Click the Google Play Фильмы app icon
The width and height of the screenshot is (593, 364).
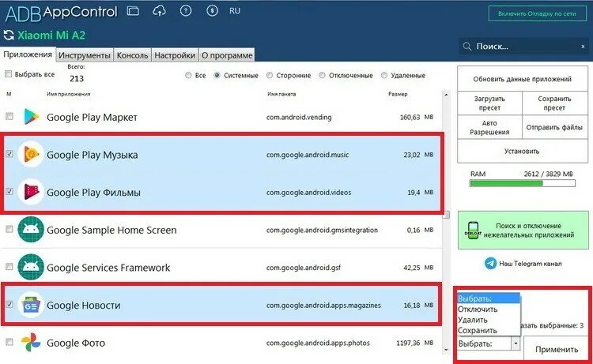coord(31,192)
